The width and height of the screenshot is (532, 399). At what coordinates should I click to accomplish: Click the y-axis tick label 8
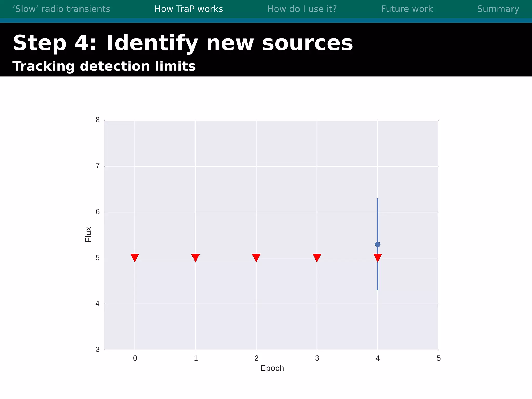(x=98, y=120)
